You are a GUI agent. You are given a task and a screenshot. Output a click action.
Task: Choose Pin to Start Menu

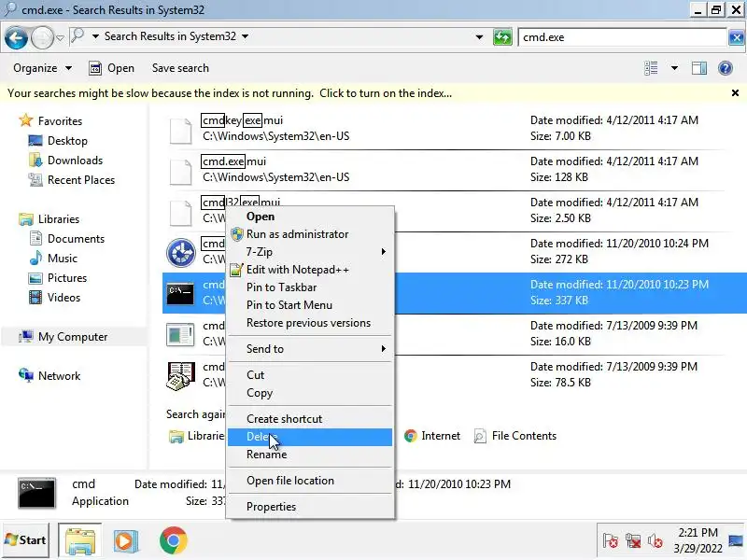pos(310,305)
